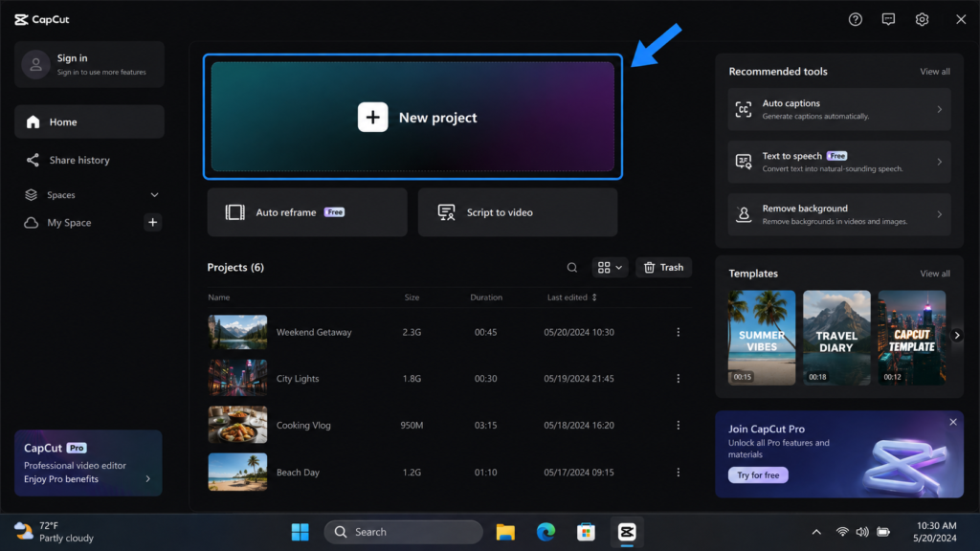Open the weather widget showing 72°F
Viewport: 980px width, 551px height.
coord(54,532)
